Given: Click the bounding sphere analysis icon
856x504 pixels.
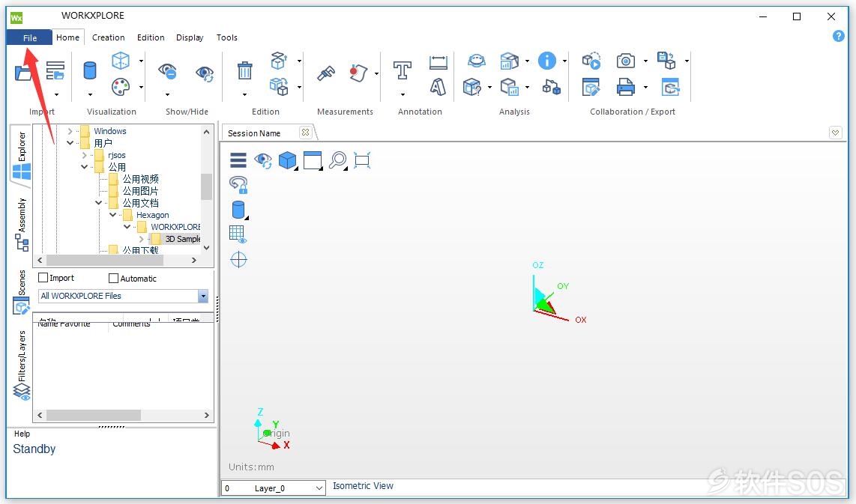Looking at the screenshot, I should coord(477,61).
